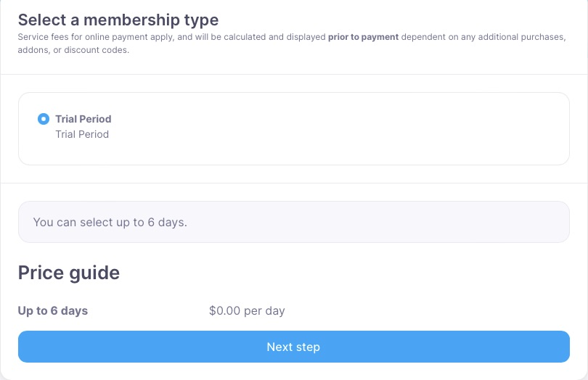Click the word 'Next' on the blue button
588x380 pixels.
point(279,347)
